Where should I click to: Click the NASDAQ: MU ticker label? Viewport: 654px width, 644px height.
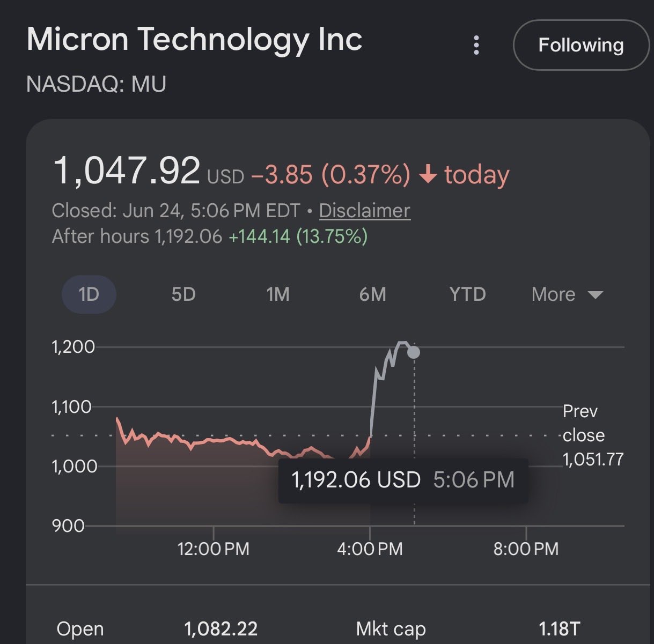(x=96, y=84)
